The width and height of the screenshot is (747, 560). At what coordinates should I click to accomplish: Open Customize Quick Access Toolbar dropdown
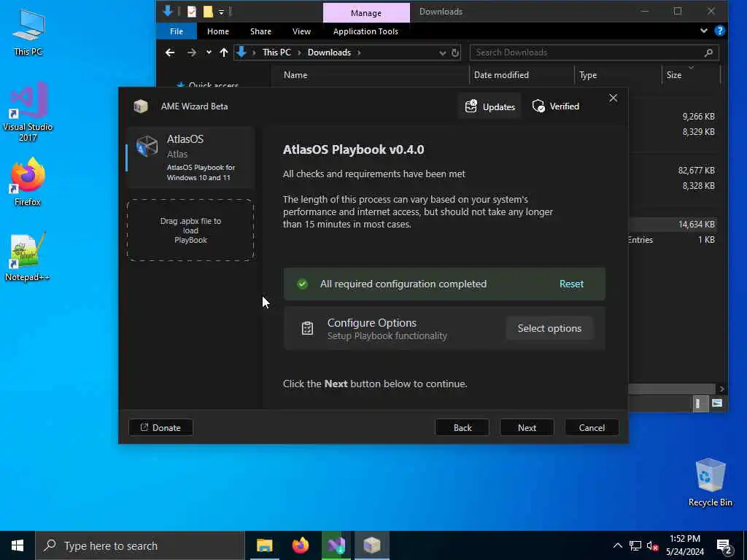point(222,12)
